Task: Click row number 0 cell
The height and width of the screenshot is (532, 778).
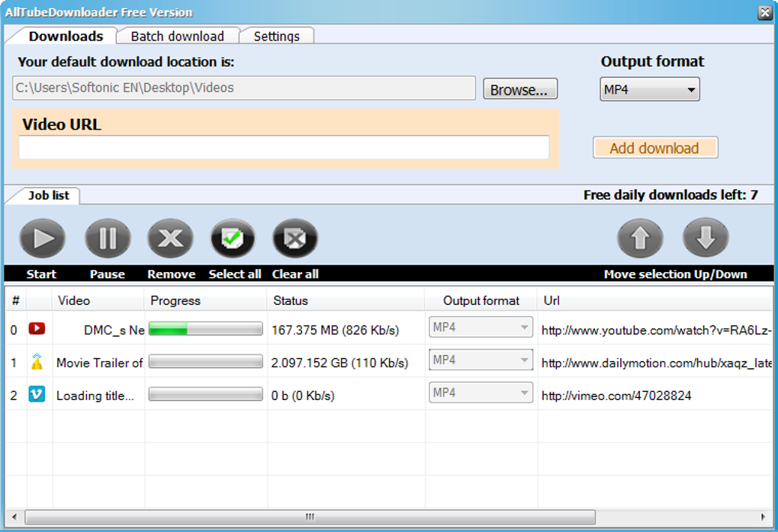Action: 14,330
